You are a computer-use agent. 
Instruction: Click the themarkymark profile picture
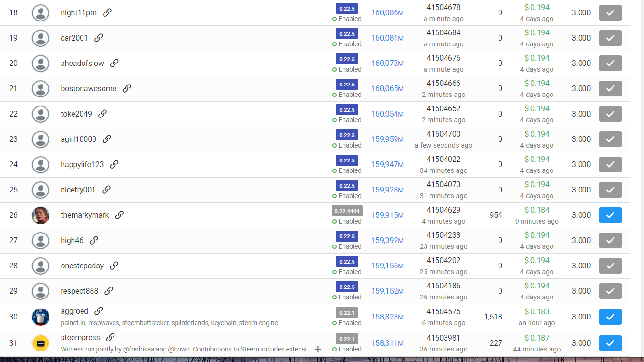coord(41,215)
